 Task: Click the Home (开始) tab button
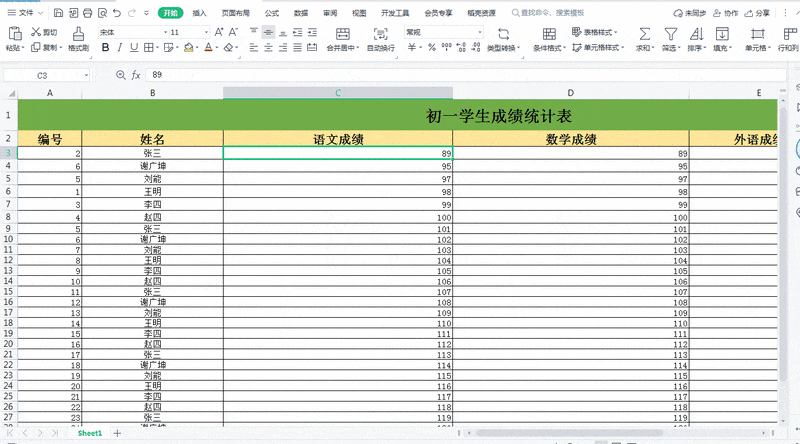170,13
